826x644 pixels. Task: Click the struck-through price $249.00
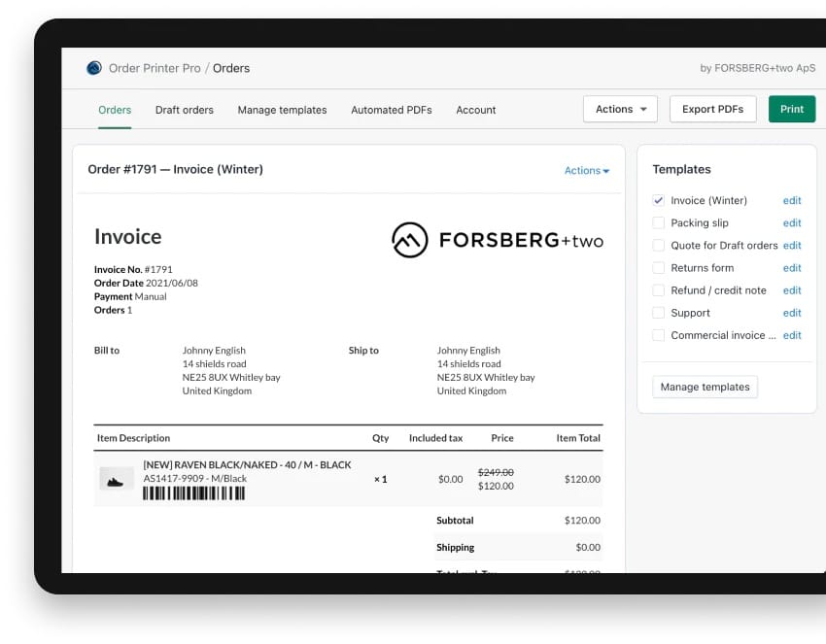(496, 472)
